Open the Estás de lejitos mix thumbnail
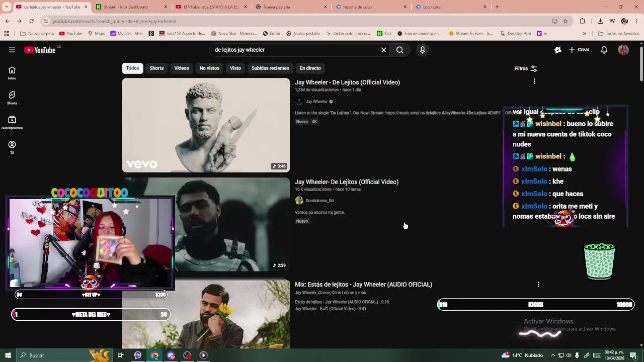This screenshot has height=362, width=644. tap(206, 314)
